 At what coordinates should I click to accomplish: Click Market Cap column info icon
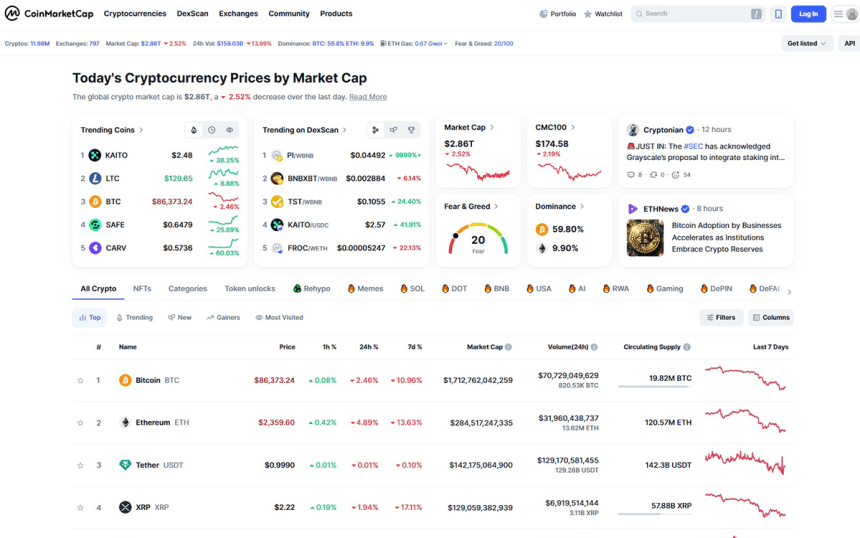click(508, 347)
